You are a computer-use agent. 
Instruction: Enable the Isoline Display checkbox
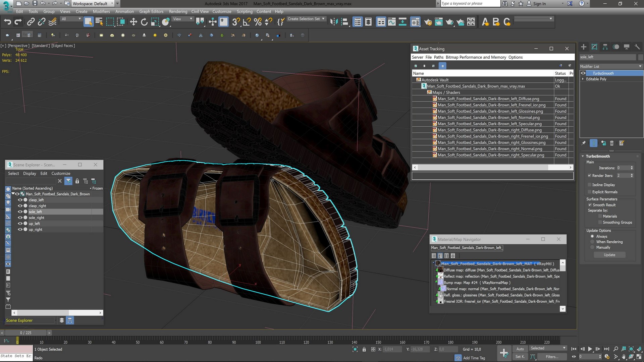click(x=589, y=185)
